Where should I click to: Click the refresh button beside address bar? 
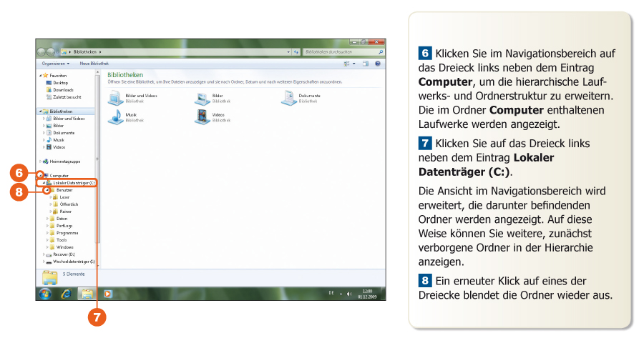coord(296,52)
